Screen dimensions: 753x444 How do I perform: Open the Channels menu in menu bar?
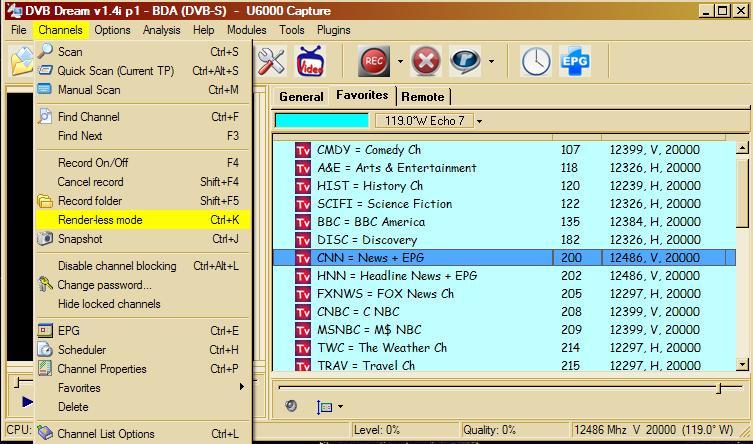[x=61, y=30]
